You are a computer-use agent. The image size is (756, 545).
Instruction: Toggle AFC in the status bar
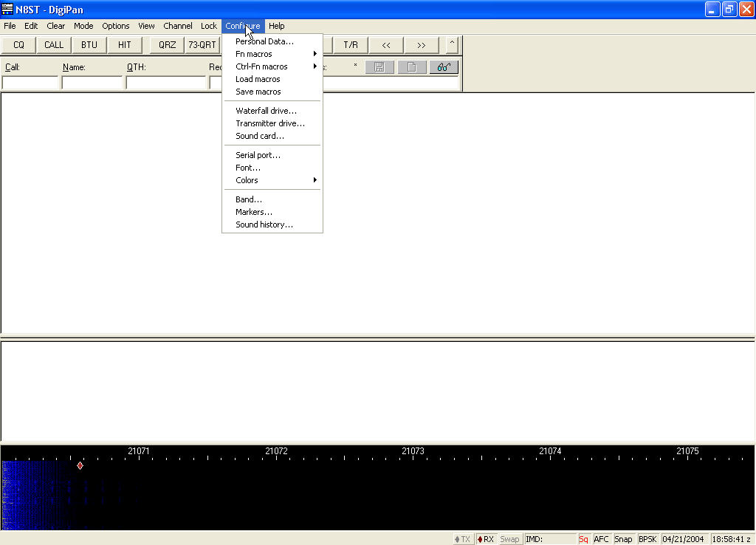pos(601,539)
